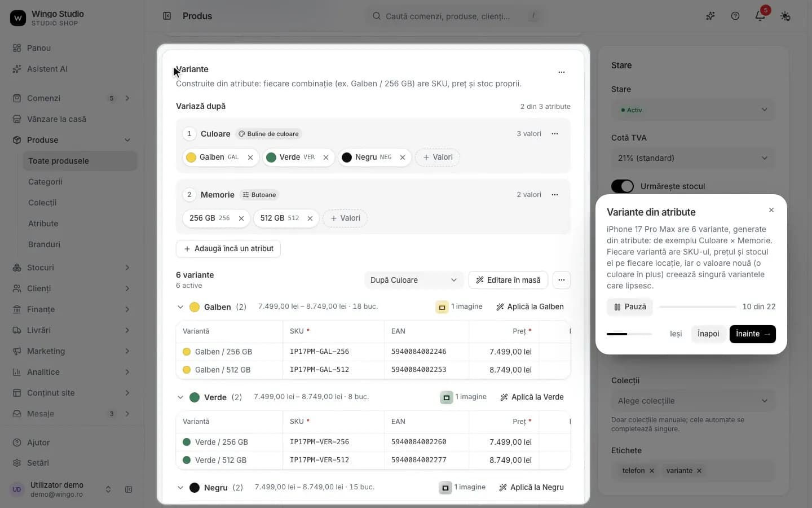Remove the variante tag
This screenshot has height=508, width=812.
(x=699, y=471)
